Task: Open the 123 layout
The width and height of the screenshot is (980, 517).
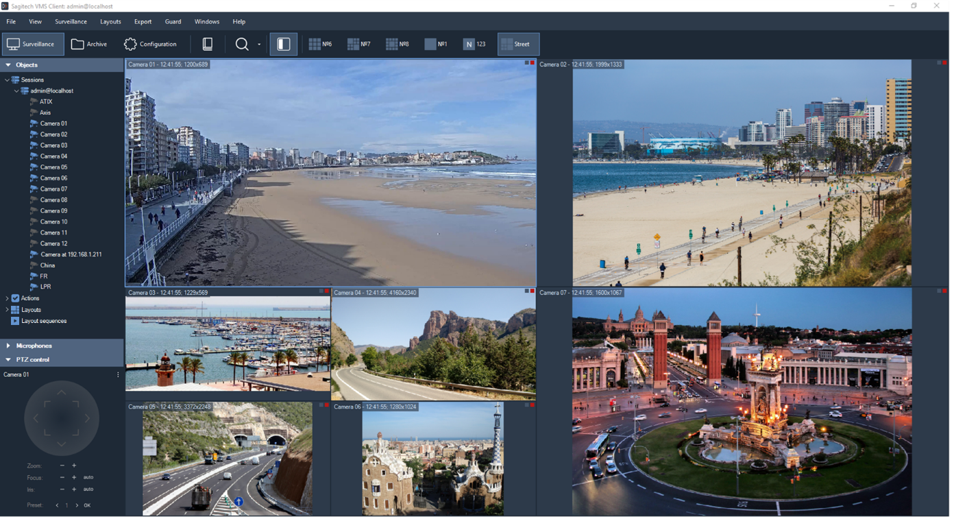Action: click(x=474, y=44)
